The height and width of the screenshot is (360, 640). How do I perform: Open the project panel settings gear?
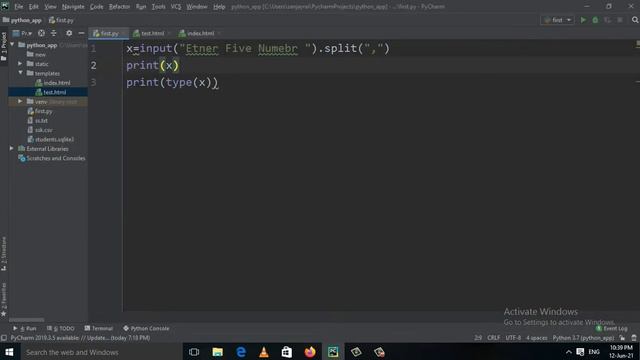(69, 33)
